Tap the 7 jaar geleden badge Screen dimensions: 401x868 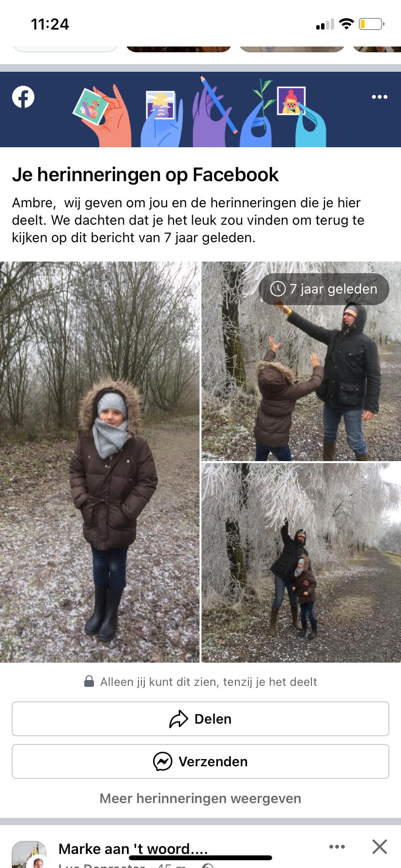click(x=324, y=289)
